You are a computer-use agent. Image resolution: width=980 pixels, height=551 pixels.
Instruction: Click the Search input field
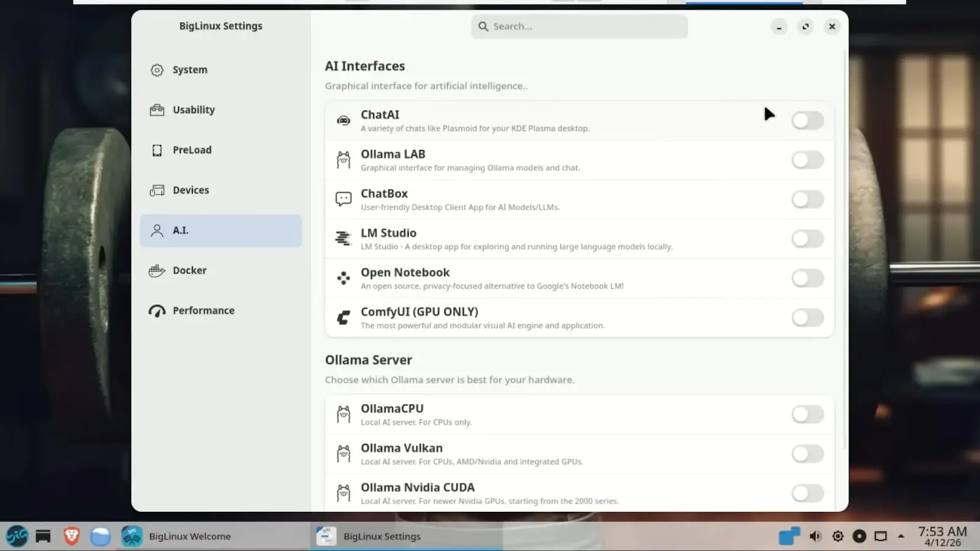click(x=579, y=26)
